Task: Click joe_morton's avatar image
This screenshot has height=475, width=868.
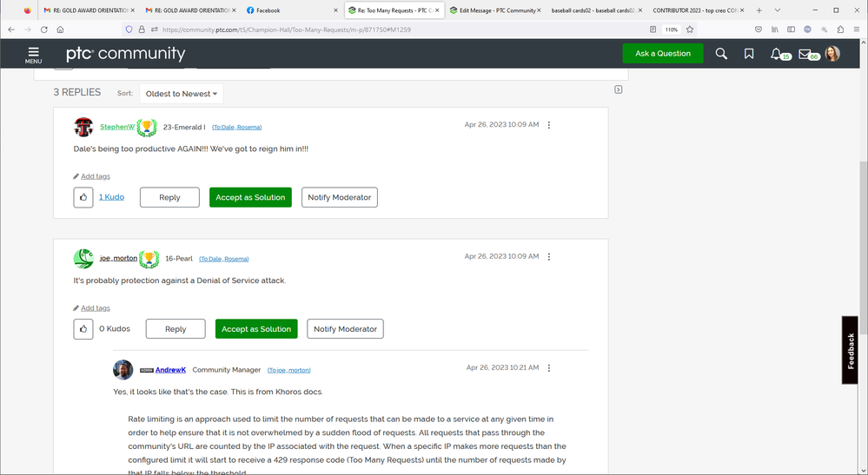Action: pos(83,259)
